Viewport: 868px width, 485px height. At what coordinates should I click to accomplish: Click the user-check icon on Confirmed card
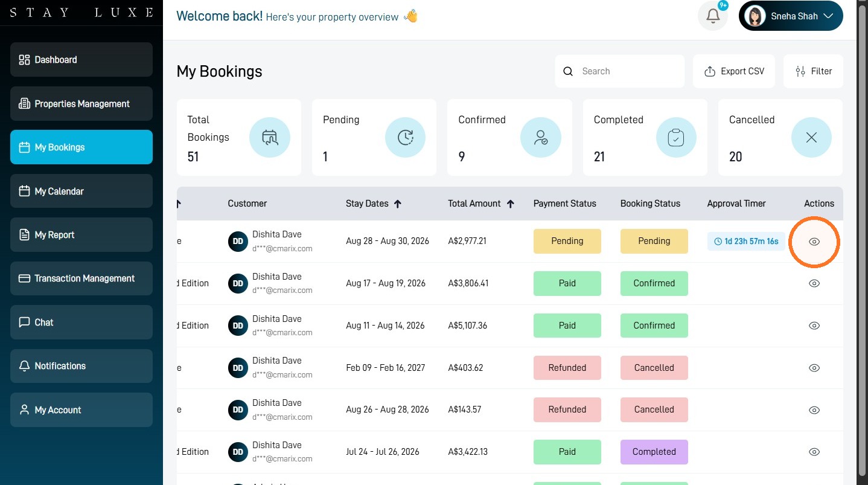(541, 138)
